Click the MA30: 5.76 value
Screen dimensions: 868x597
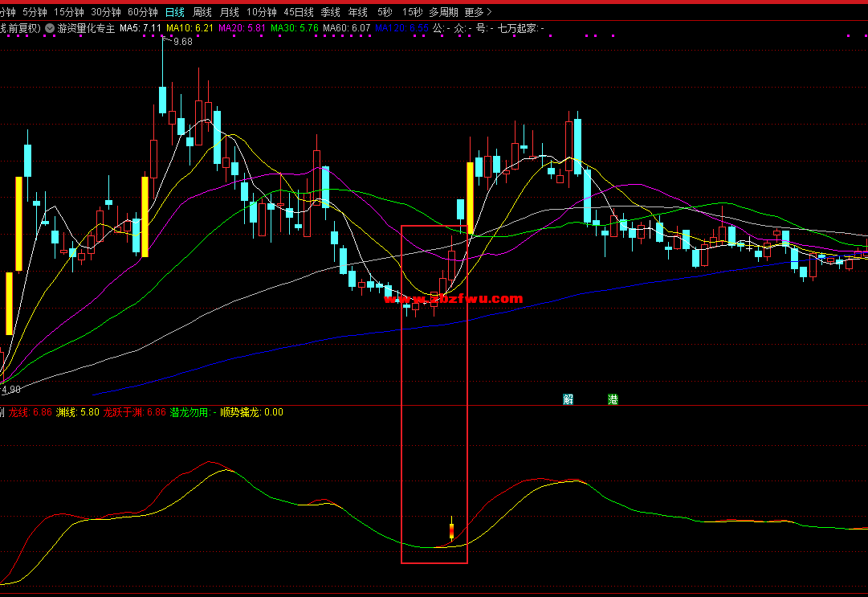pos(295,28)
